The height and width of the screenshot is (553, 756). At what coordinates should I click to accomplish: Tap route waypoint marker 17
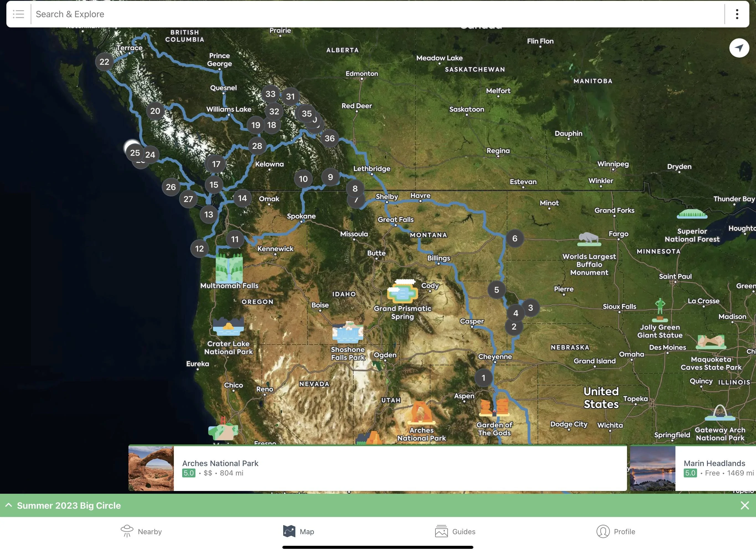pos(216,164)
